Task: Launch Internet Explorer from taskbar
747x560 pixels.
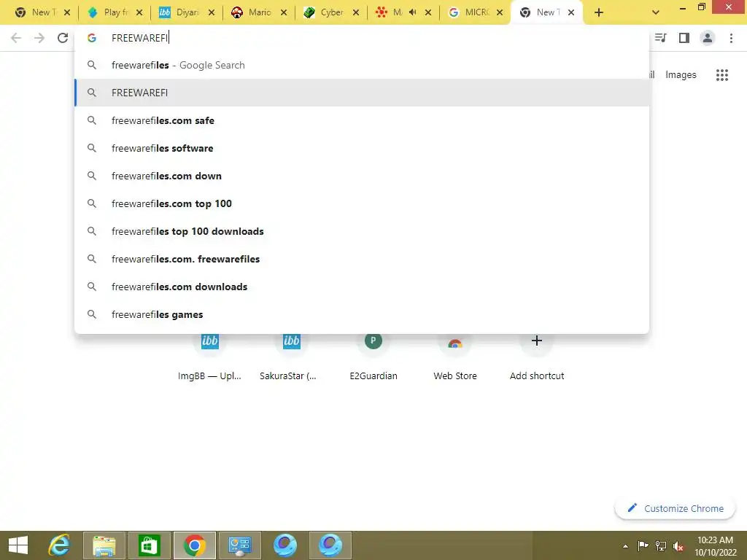Action: [60, 545]
